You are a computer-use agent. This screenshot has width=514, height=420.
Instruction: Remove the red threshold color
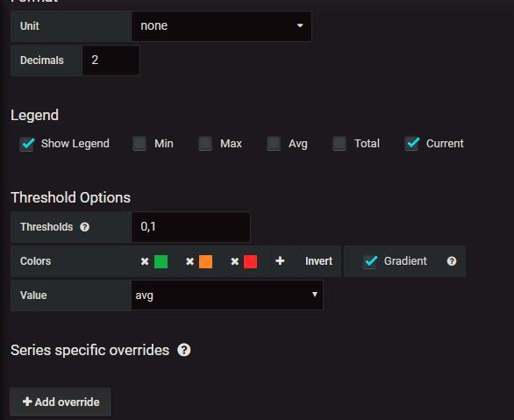coord(235,261)
